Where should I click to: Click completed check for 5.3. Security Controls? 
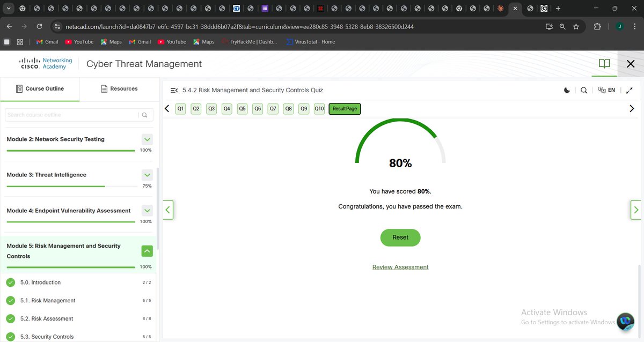coord(11,337)
